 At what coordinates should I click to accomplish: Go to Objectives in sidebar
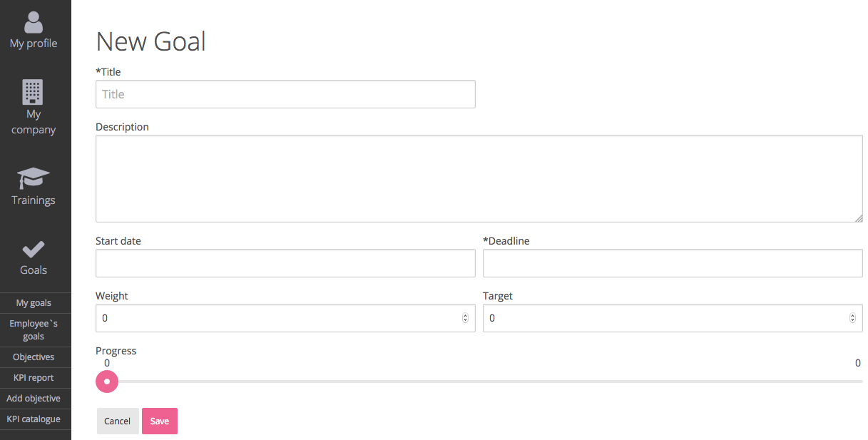click(x=34, y=357)
